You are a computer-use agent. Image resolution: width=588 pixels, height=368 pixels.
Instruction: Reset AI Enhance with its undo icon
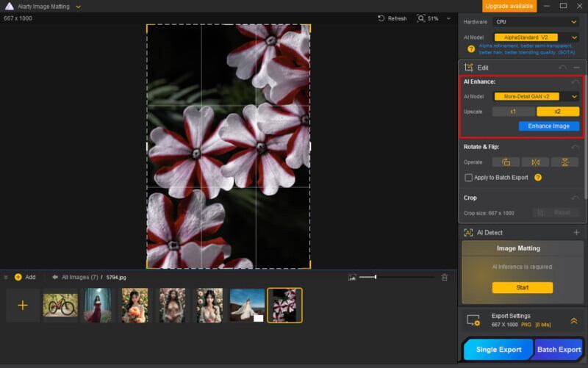pos(575,82)
